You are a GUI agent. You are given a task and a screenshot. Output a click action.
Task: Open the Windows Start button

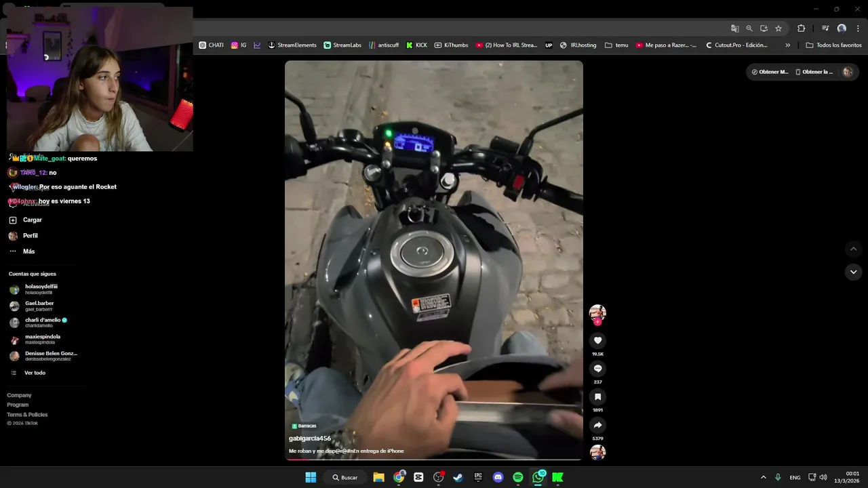[x=311, y=477]
